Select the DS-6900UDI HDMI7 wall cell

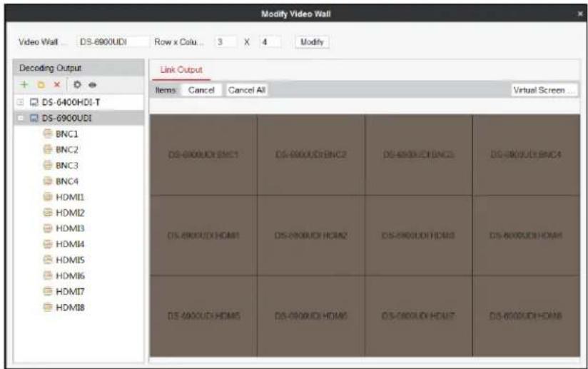(418, 316)
